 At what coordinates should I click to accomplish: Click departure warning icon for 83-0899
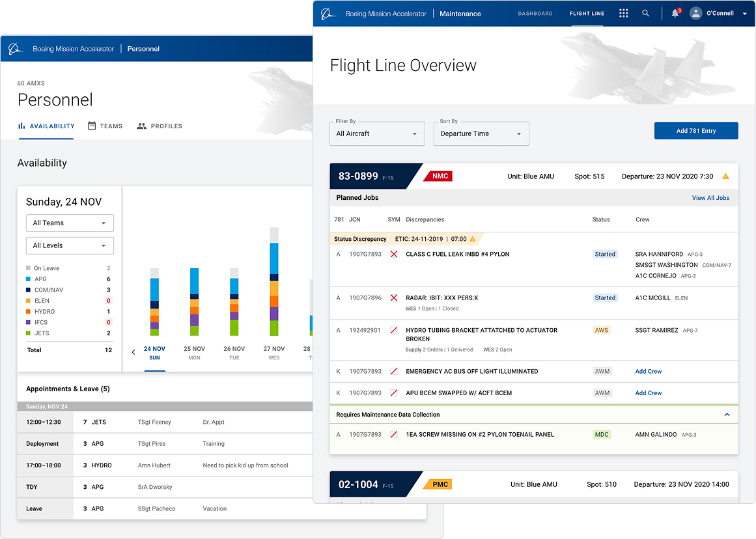[725, 176]
